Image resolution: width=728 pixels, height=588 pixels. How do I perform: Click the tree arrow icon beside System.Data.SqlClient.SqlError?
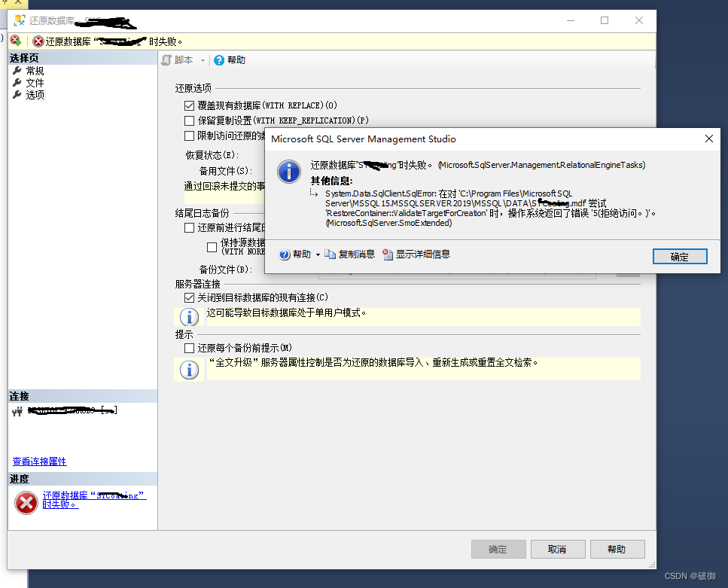(x=314, y=193)
